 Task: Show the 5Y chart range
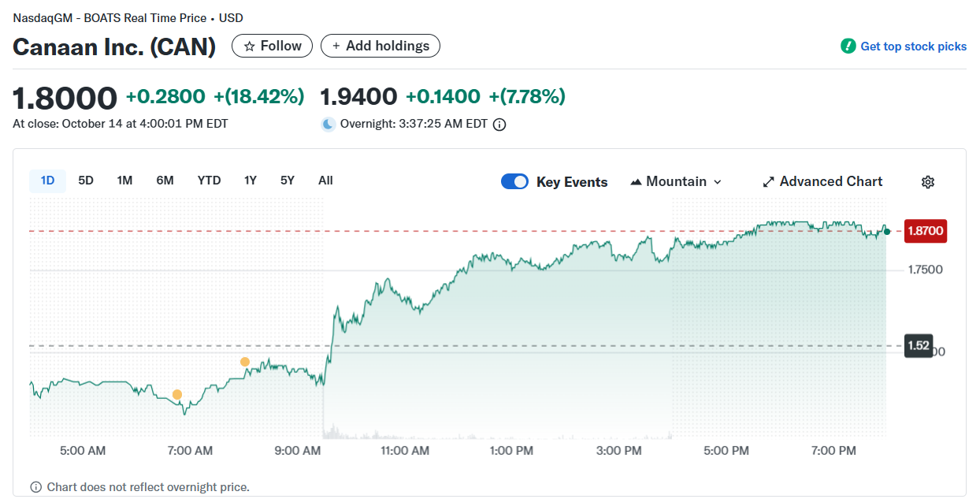click(x=288, y=181)
